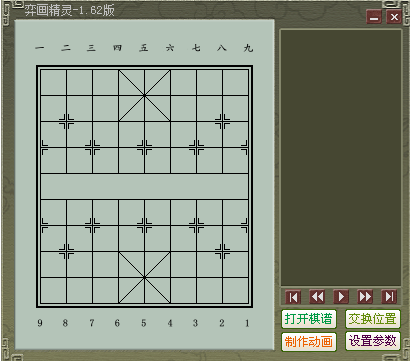Open a game record with 打开棋谱
Image resolution: width=410 pixels, height=361 pixels.
click(309, 319)
